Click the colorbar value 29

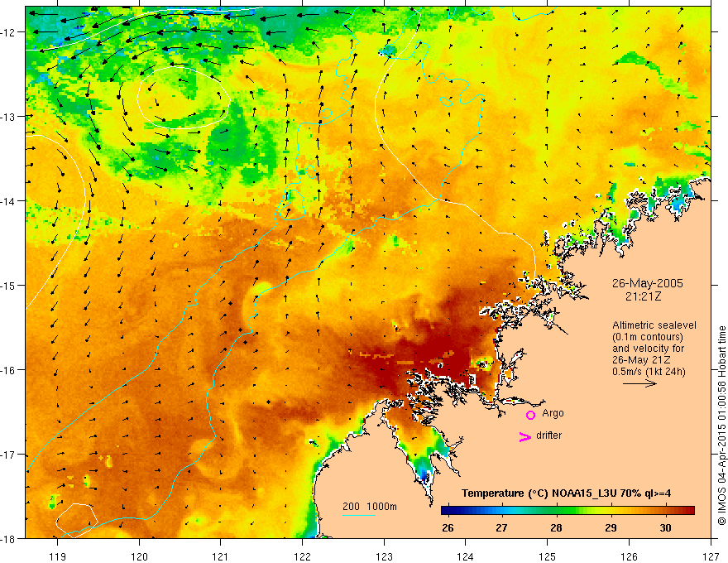tap(611, 527)
